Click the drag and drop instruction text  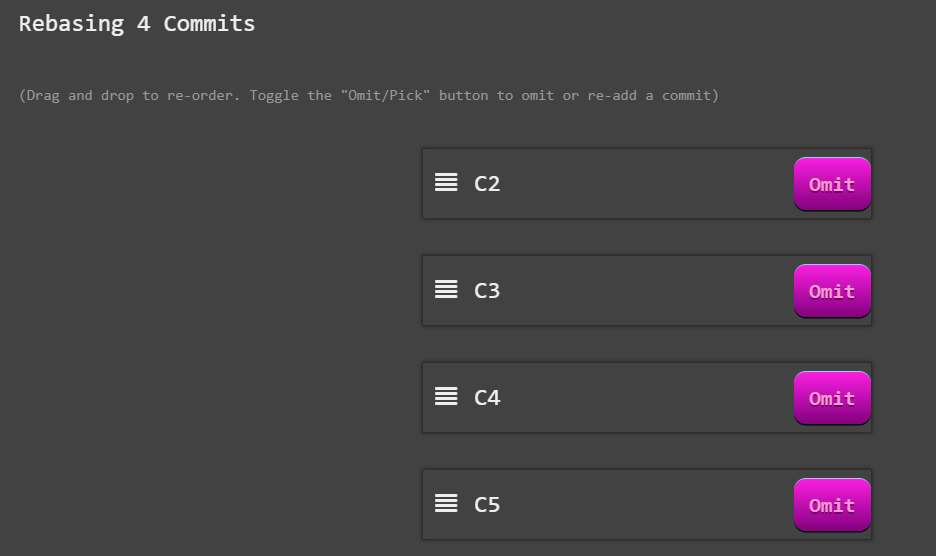tap(368, 96)
